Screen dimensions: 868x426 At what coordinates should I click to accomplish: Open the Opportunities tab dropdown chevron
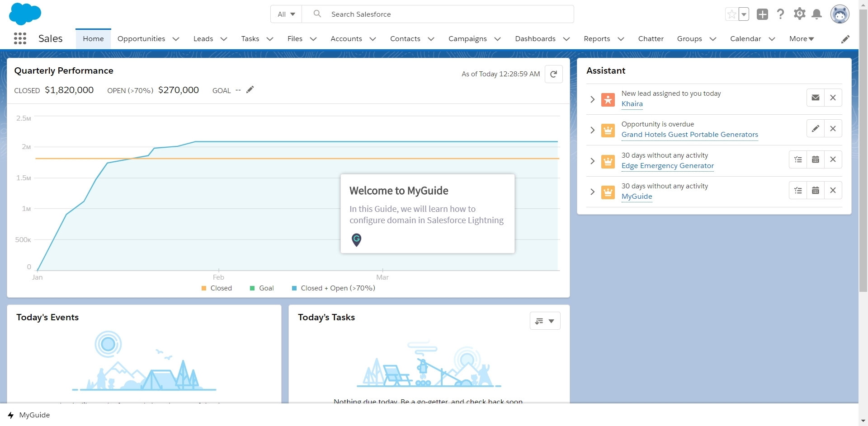176,39
